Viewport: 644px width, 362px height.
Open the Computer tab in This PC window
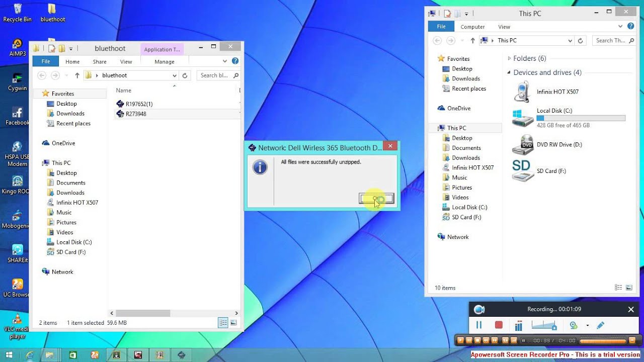pyautogui.click(x=473, y=27)
